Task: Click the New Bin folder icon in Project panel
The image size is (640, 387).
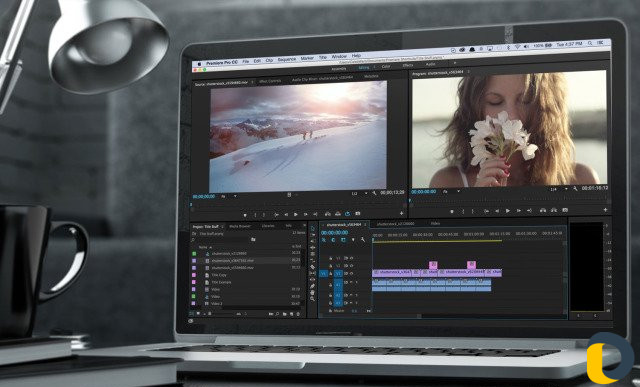Action: [285, 314]
